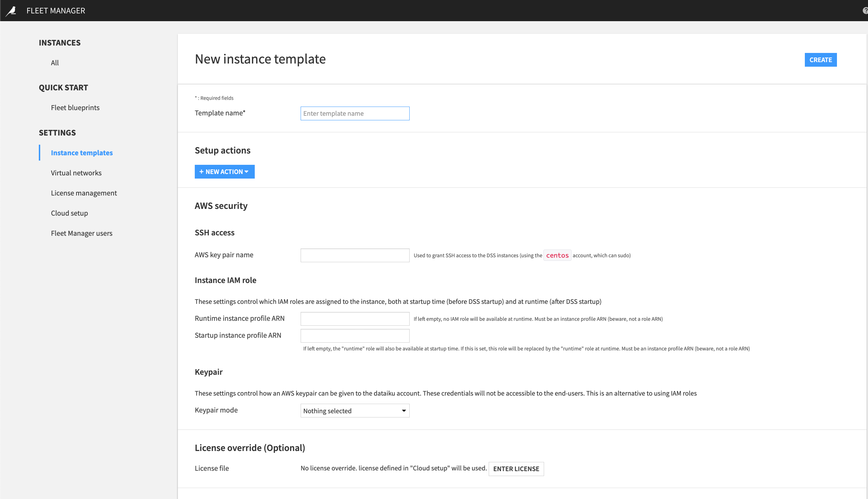Click the AWS key pair name field
This screenshot has width=868, height=499.
coord(354,255)
